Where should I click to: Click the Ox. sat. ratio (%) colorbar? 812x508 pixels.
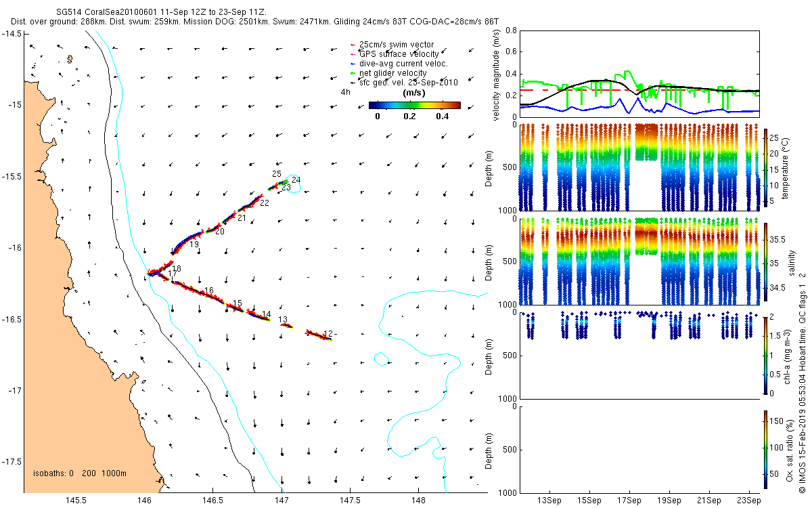765,449
